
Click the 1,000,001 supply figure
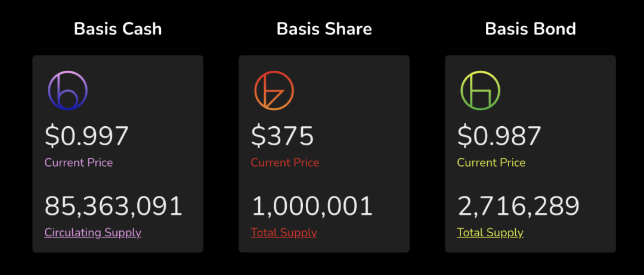312,206
